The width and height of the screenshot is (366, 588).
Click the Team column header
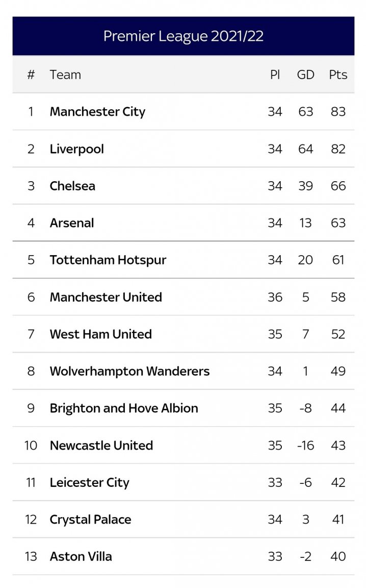tap(65, 75)
